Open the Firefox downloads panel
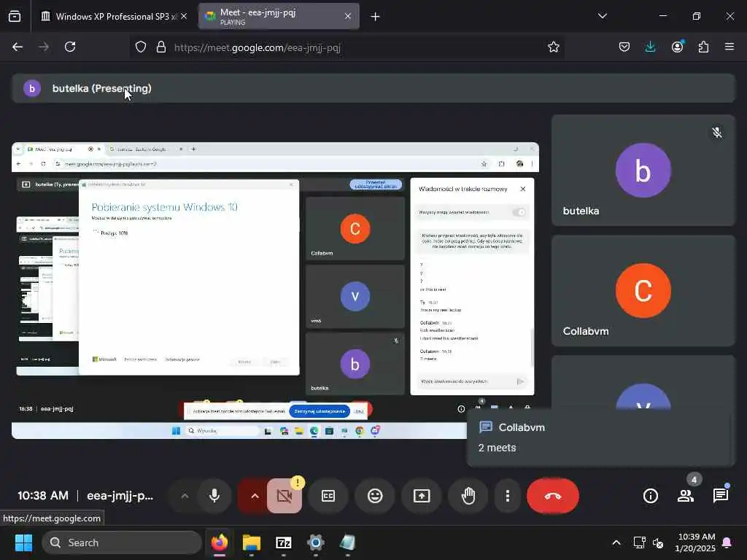Viewport: 747px width, 560px height. coord(650,47)
